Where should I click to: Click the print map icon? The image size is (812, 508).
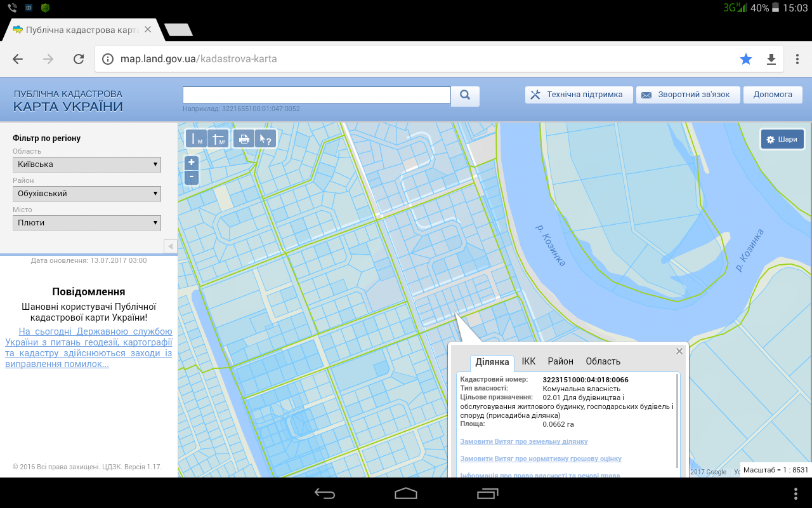tap(244, 138)
